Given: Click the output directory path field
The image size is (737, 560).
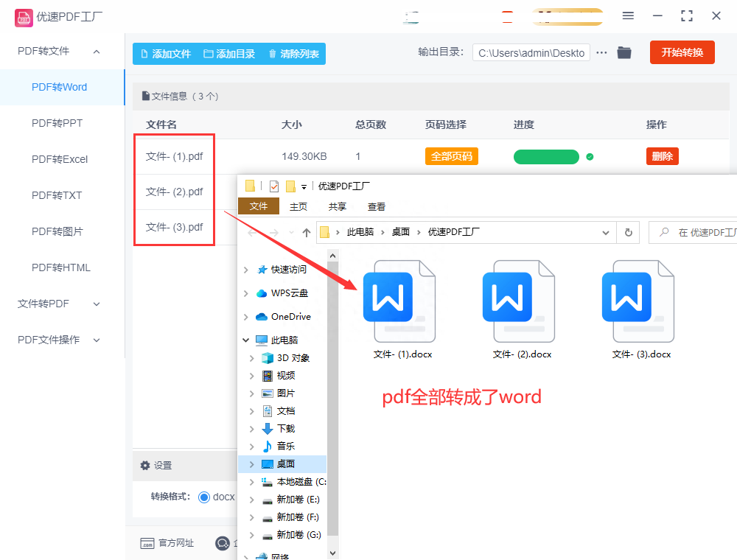Looking at the screenshot, I should point(531,53).
